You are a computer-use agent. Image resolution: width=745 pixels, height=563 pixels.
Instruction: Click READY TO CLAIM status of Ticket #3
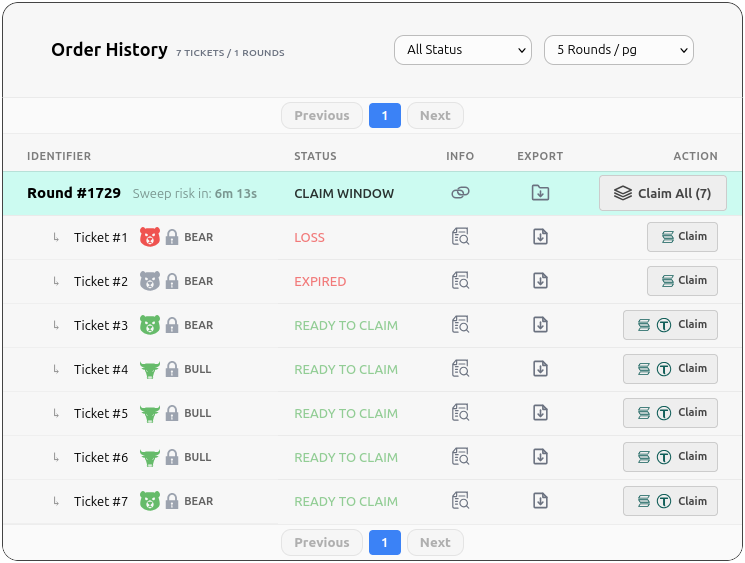pyautogui.click(x=346, y=325)
